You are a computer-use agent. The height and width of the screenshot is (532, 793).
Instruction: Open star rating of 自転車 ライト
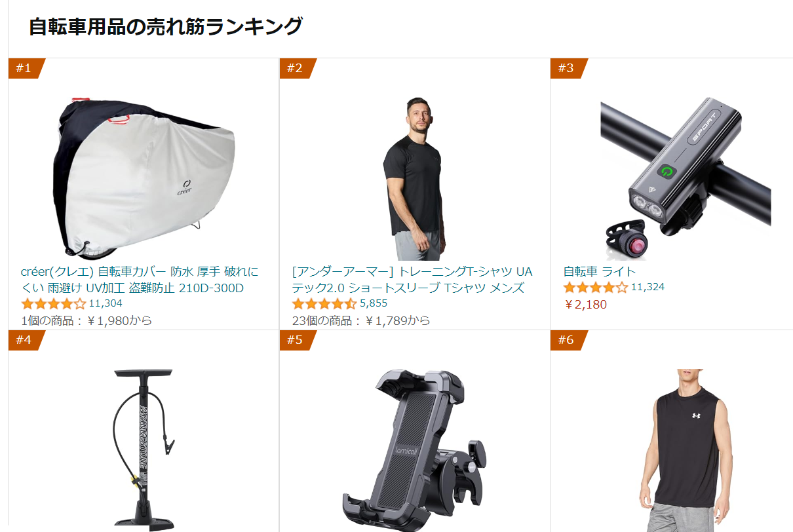pos(596,288)
